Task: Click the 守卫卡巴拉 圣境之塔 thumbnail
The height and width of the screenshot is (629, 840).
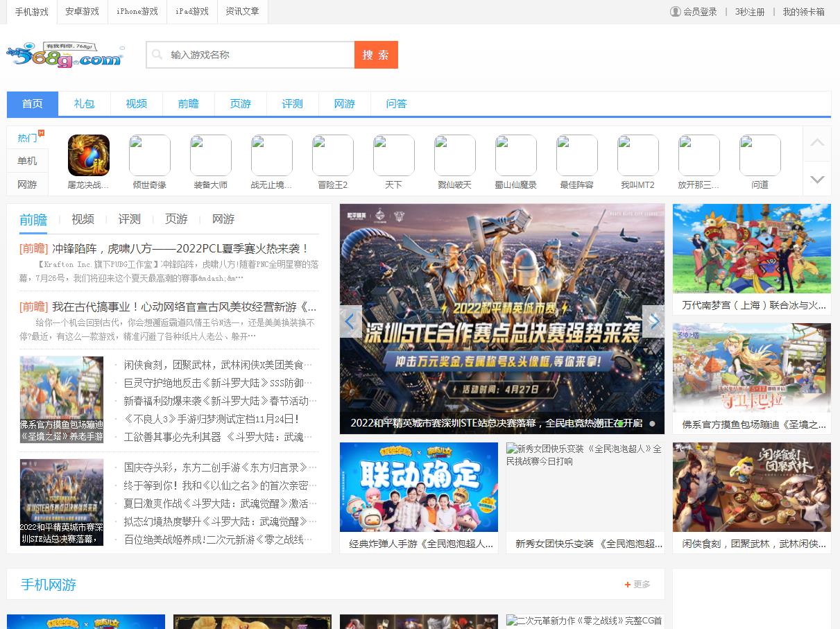Action: click(x=752, y=368)
